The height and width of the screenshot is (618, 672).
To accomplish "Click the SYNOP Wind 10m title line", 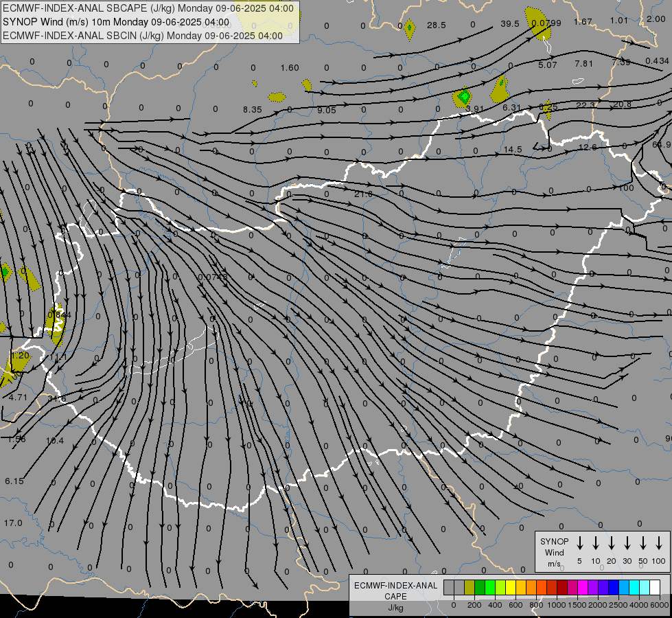I will pos(116,22).
